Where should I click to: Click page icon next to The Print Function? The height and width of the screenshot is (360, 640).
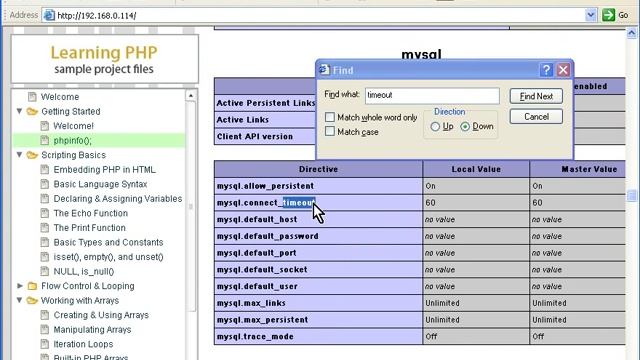(x=44, y=228)
